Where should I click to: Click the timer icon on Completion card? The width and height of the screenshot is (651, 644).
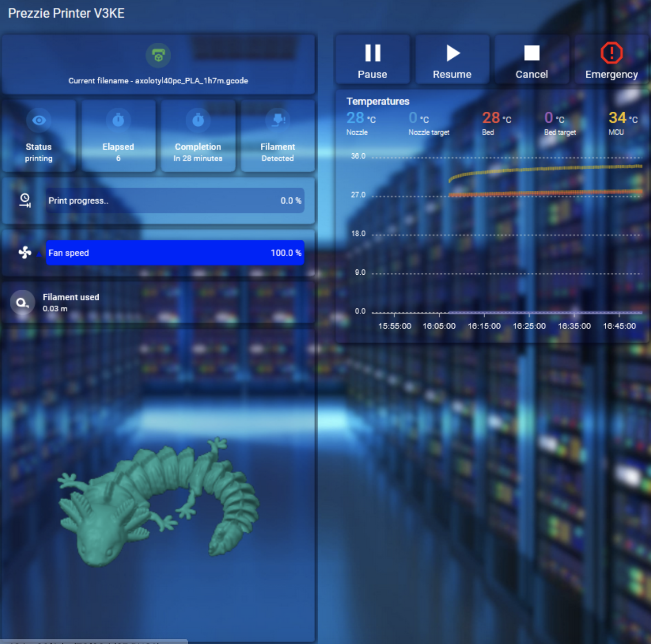198,120
